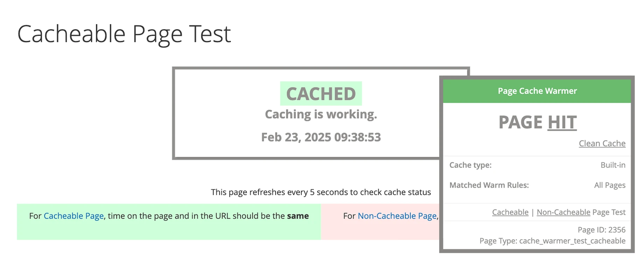644x264 pixels.
Task: Select the Non-Cacheable test link in the widget
Action: click(x=563, y=212)
